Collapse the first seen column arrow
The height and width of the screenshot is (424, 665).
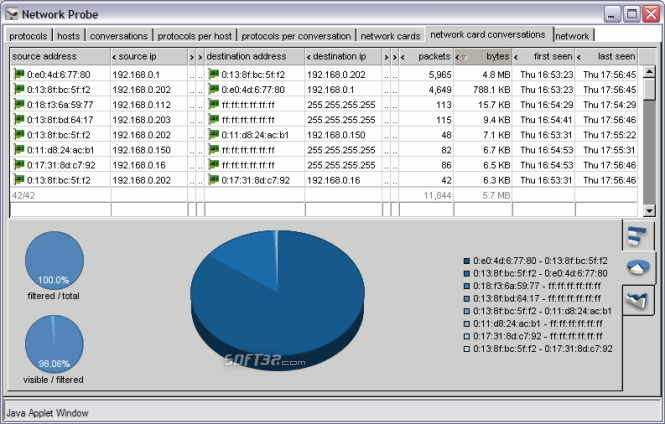[516, 57]
